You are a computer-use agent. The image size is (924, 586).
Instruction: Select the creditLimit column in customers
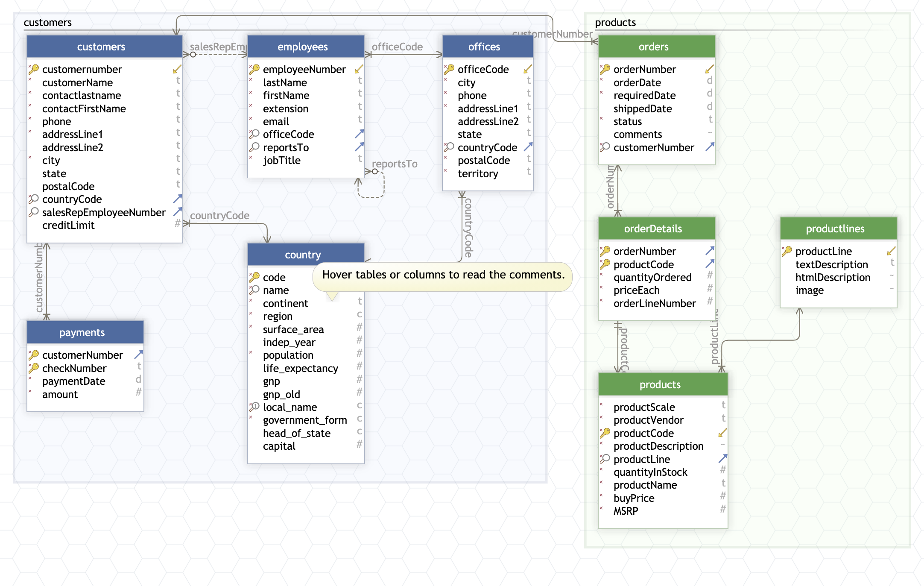pyautogui.click(x=68, y=225)
